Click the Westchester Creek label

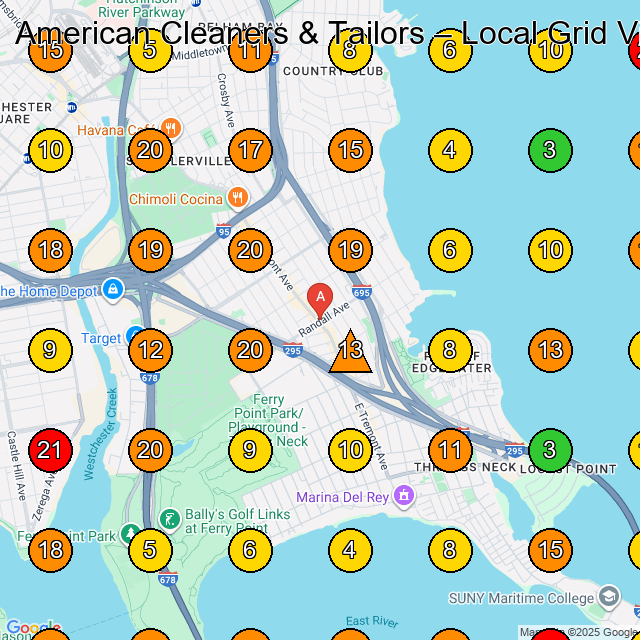(x=100, y=434)
